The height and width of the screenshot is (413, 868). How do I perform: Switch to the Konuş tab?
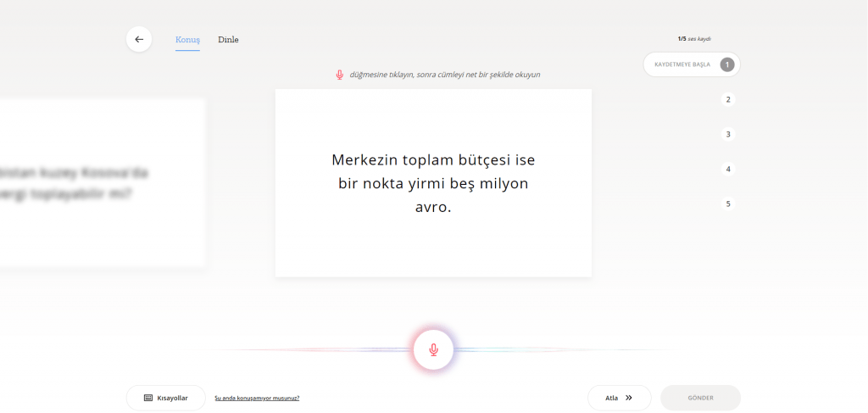coord(187,40)
